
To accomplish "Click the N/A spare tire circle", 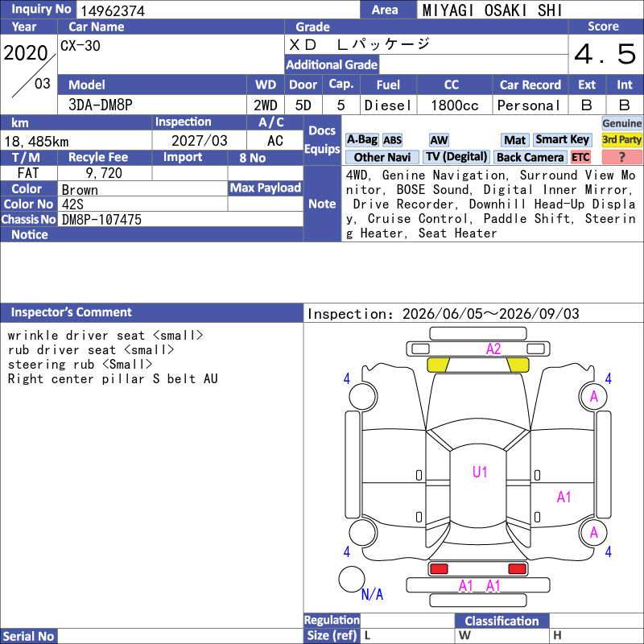I will tap(352, 579).
